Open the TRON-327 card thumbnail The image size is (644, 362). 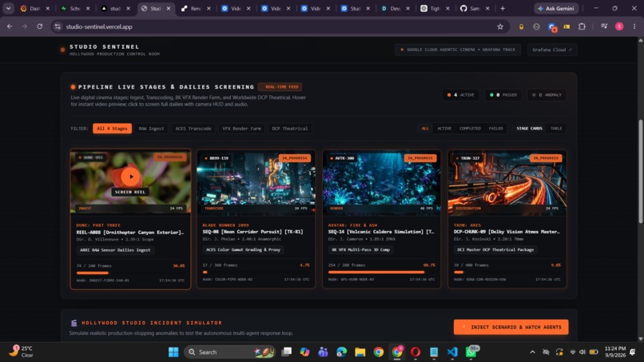[507, 183]
